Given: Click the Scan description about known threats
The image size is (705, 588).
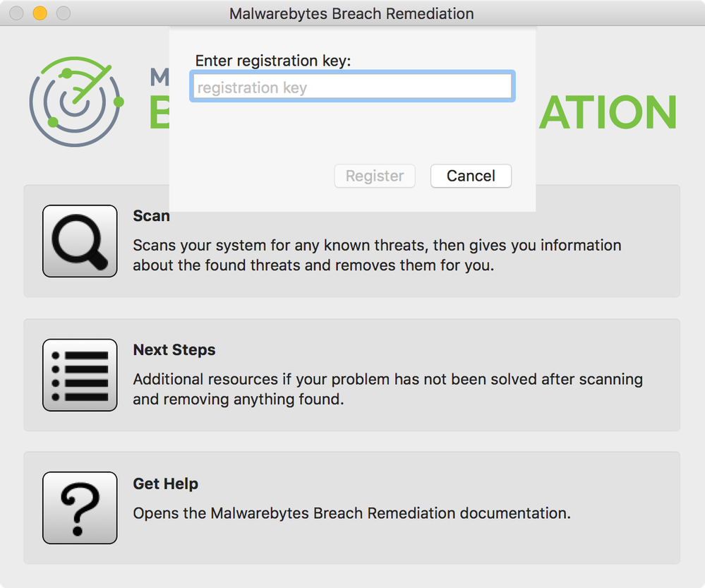Looking at the screenshot, I should coord(377,255).
